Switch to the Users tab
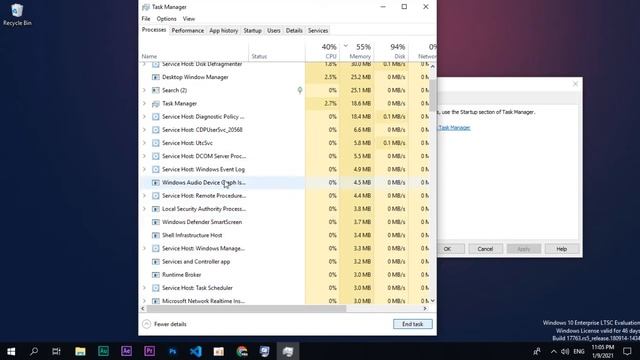Image resolution: width=640 pixels, height=360 pixels. pos(273,31)
